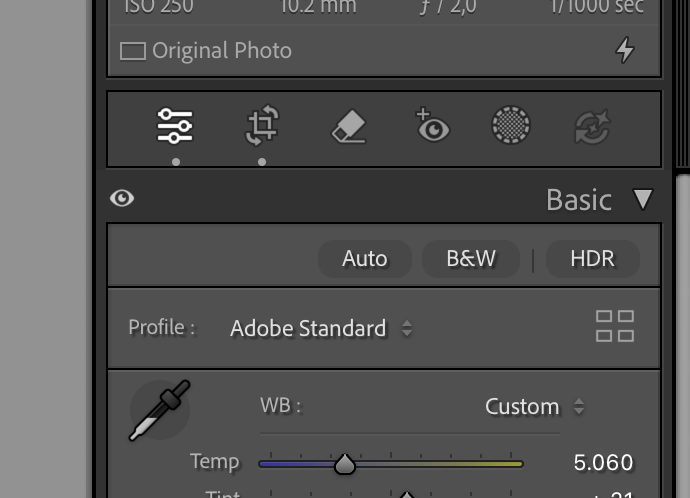Click the dimmed sparkle sync icon
This screenshot has width=690, height=498.
click(593, 127)
